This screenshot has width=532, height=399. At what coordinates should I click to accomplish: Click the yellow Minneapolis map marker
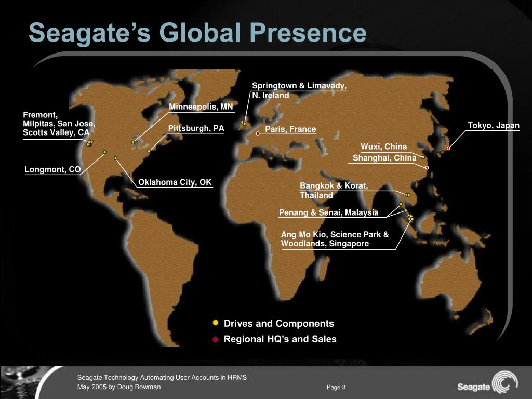pyautogui.click(x=133, y=142)
